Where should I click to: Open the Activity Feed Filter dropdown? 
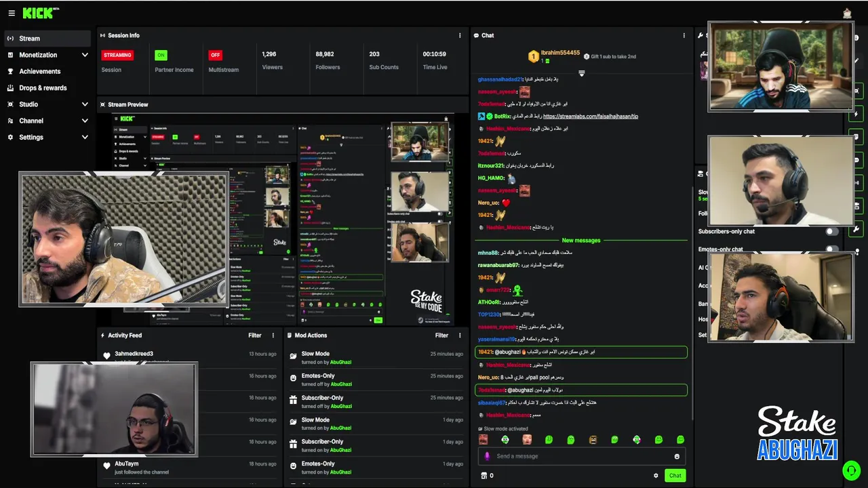click(255, 335)
